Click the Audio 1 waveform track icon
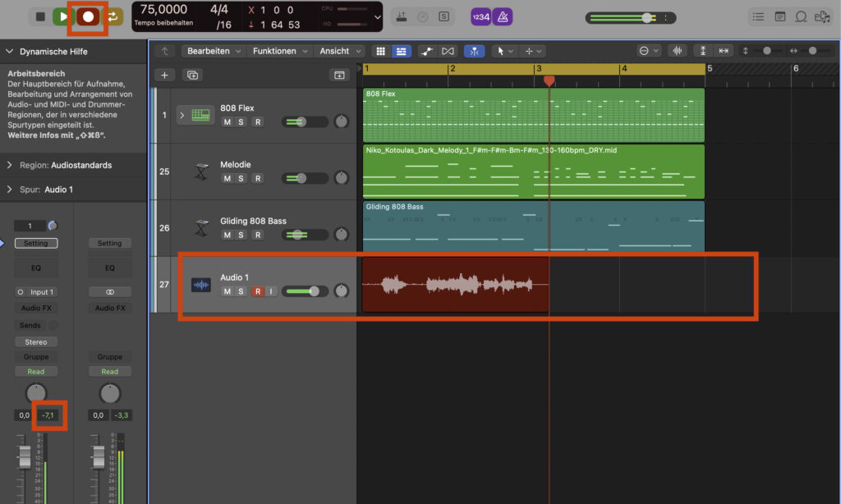841x504 pixels. tap(201, 285)
